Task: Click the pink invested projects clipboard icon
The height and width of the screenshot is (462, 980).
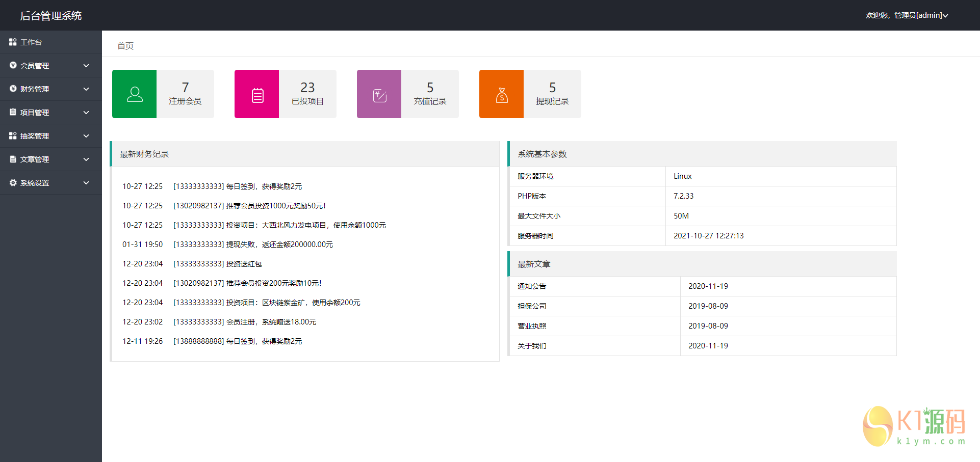Action: coord(257,95)
